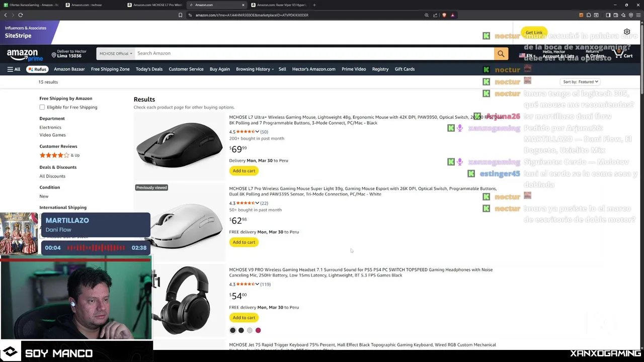Click the Get Link SiteStripe button
644x362 pixels.
click(x=534, y=32)
